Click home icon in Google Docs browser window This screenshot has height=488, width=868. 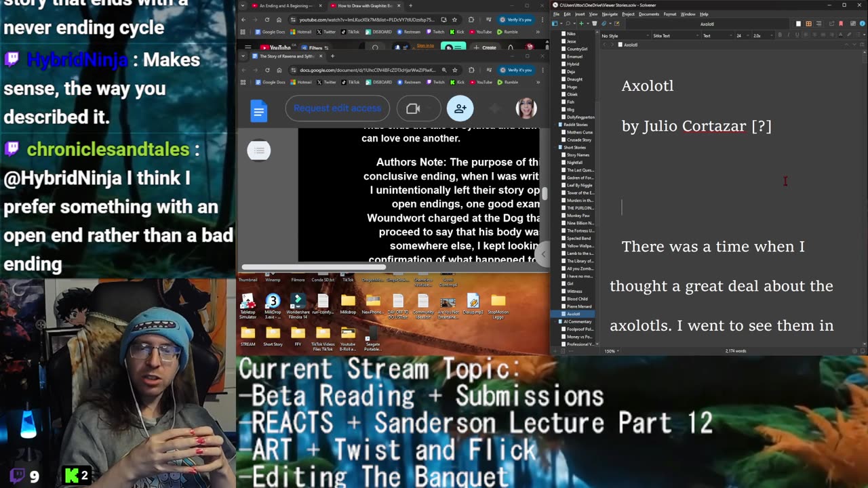[x=279, y=70]
